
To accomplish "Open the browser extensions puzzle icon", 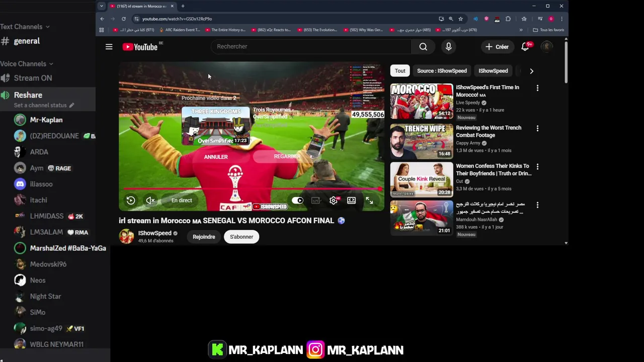I will (508, 19).
